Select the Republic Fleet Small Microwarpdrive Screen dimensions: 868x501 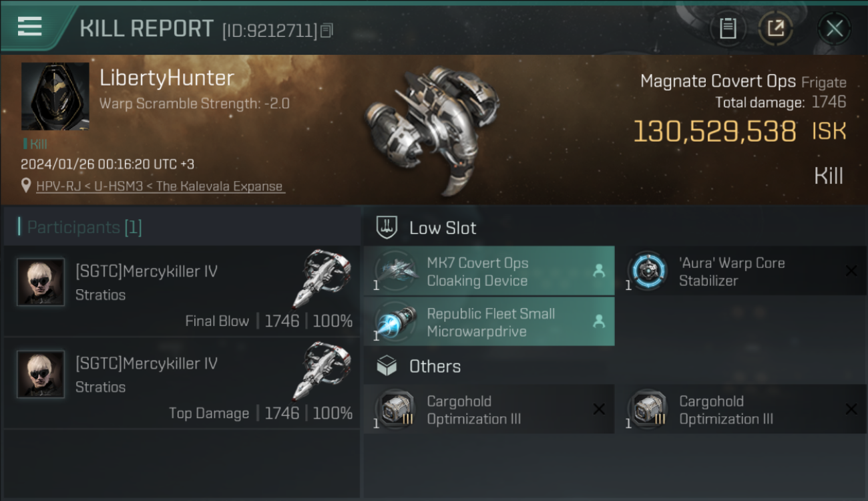(x=489, y=322)
